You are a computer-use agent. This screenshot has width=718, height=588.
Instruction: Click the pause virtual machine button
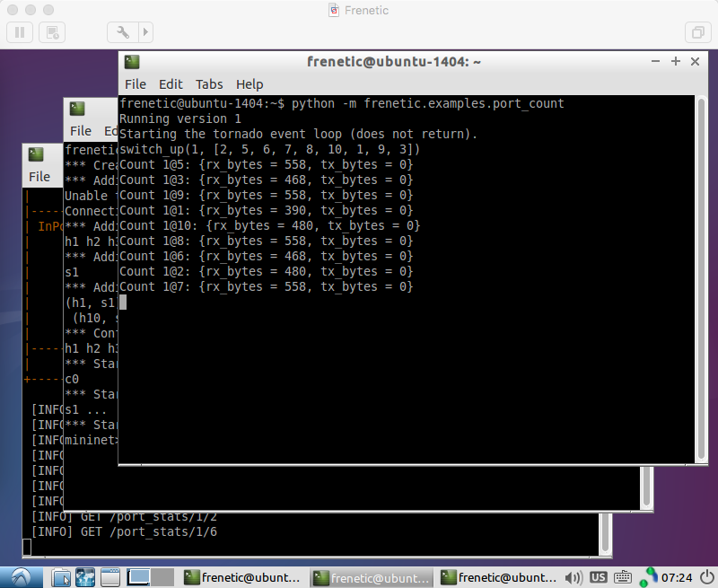20,32
